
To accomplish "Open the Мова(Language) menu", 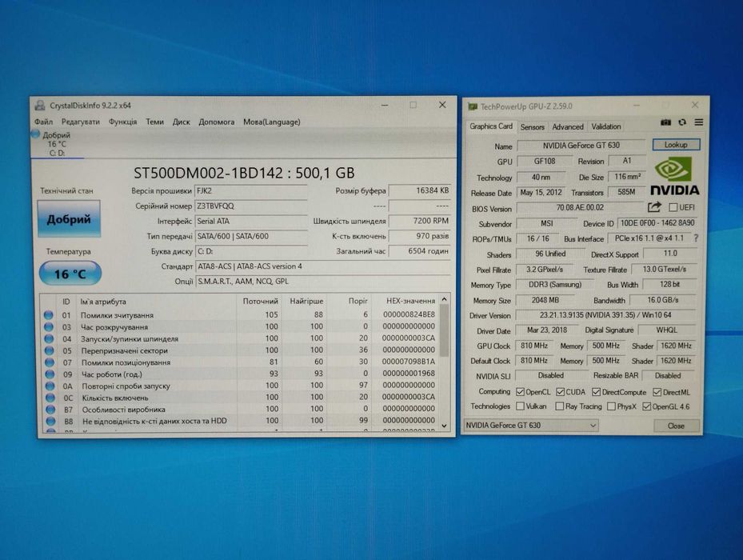I will [x=271, y=122].
